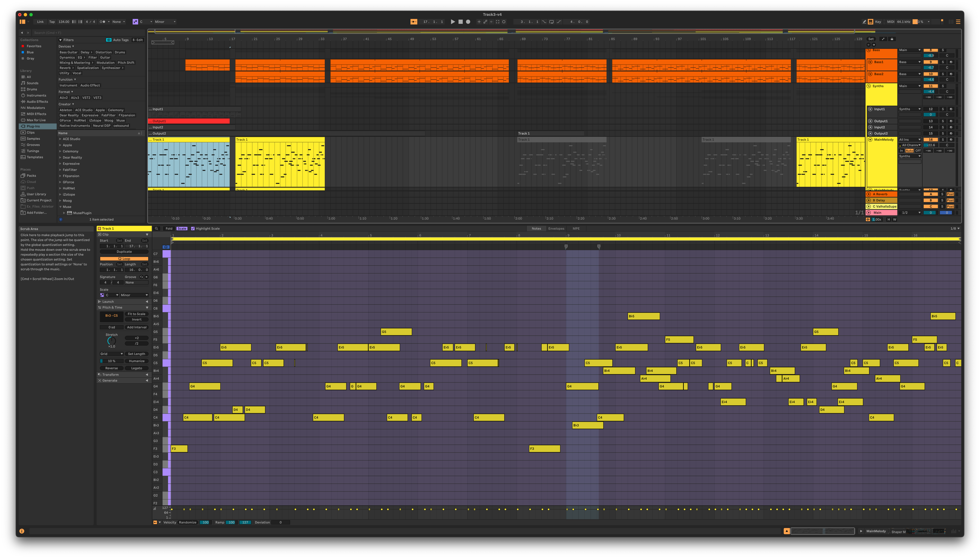Adjust the Bass1 volume slider showing -6.7
Screen dimensions: 980x558
click(931, 67)
